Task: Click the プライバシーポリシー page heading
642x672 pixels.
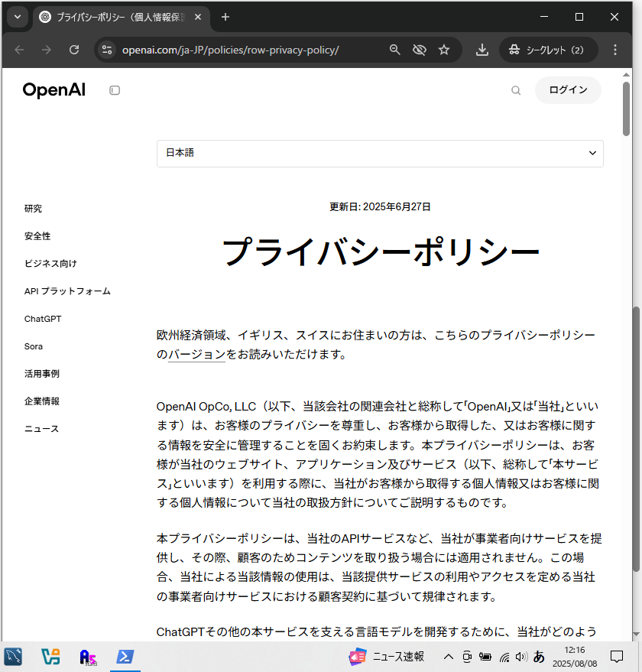Action: pos(380,252)
